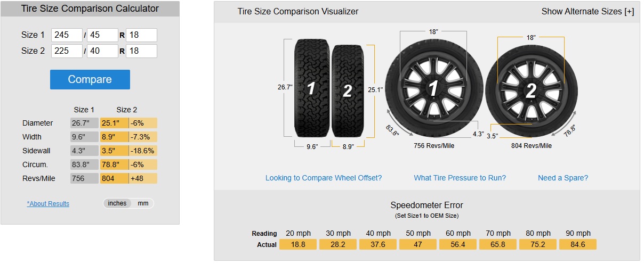This screenshot has height=264, width=644.
Task: Click wheel 1 side-view rim image
Action: [433, 86]
